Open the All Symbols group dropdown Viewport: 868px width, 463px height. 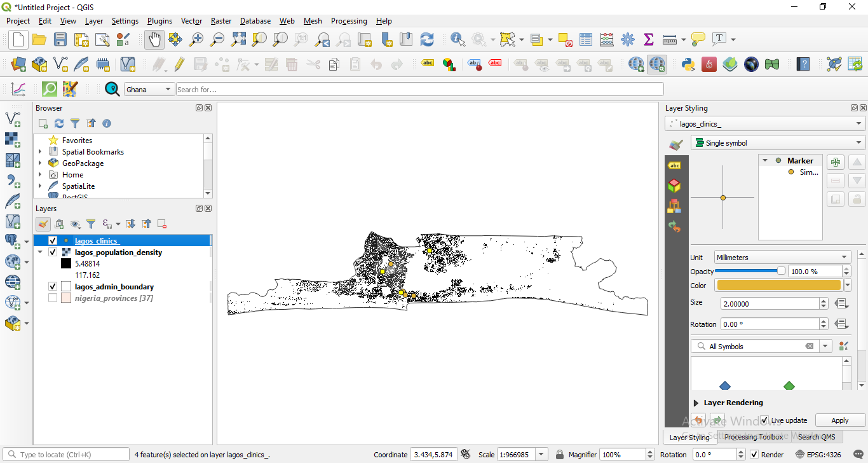click(x=825, y=347)
